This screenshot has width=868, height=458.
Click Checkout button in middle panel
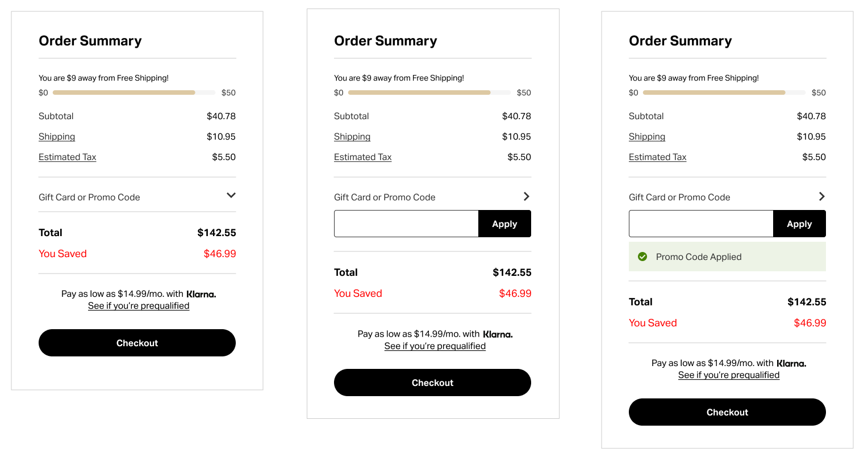pos(432,383)
